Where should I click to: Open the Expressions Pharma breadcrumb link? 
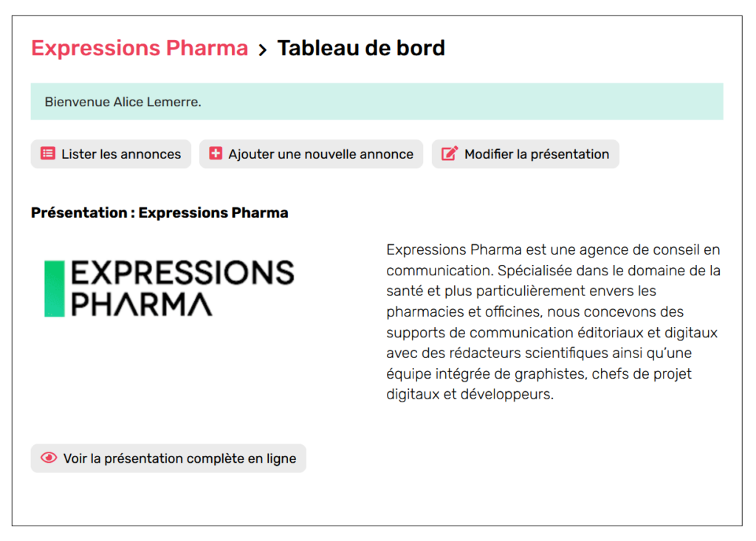(140, 48)
